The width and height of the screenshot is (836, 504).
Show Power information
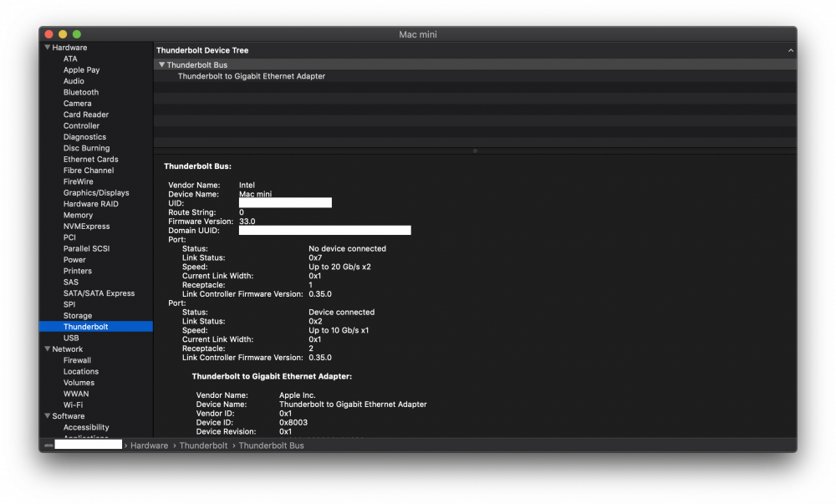74,260
